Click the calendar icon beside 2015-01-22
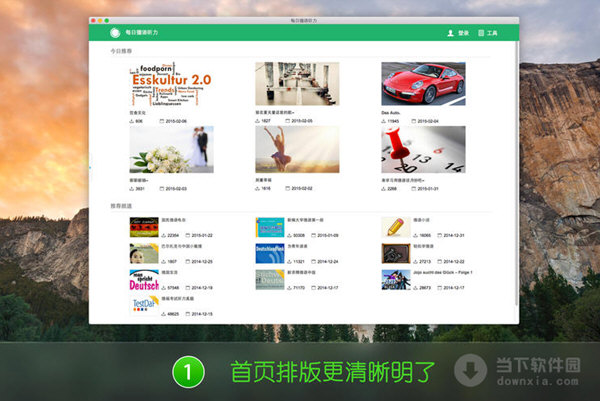 tap(188, 235)
